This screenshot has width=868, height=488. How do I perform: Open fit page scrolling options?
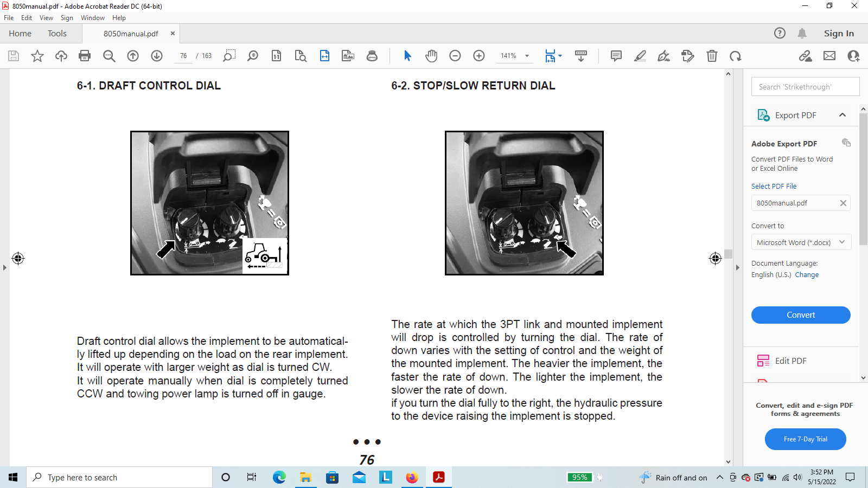pyautogui.click(x=553, y=56)
